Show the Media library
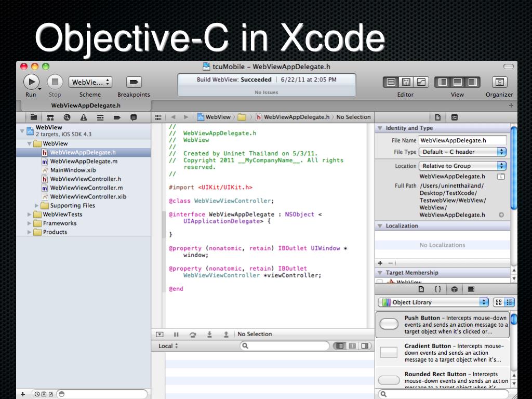Screen dimensions: 532x399 (x=471, y=289)
